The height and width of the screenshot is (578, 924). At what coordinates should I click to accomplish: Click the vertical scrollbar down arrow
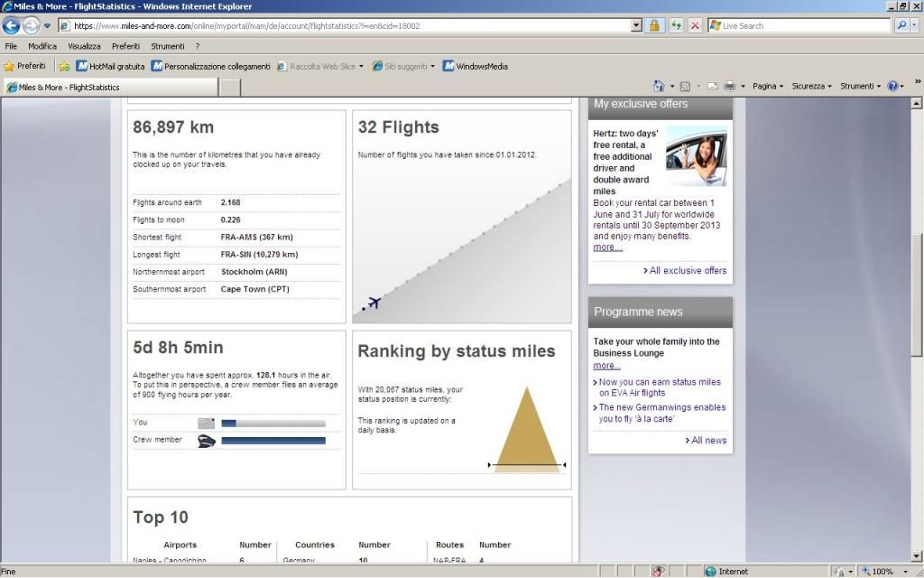[917, 555]
